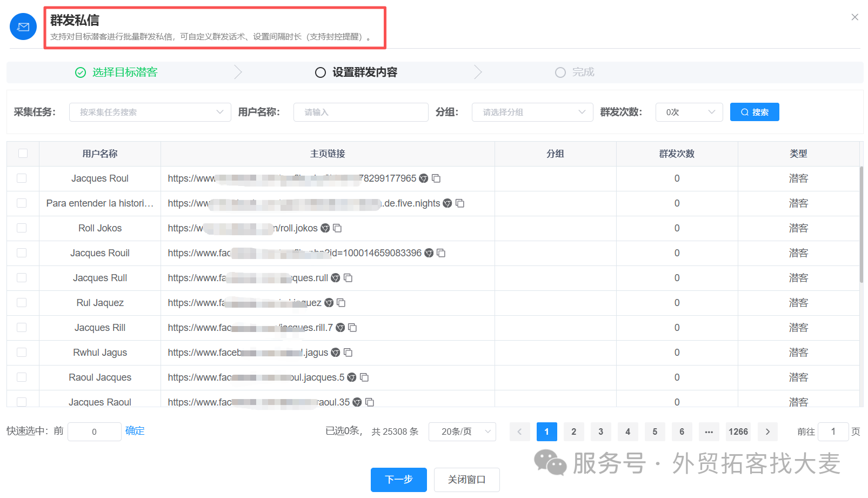Copy Rwhul Jagus profile link
The width and height of the screenshot is (868, 498).
click(348, 353)
